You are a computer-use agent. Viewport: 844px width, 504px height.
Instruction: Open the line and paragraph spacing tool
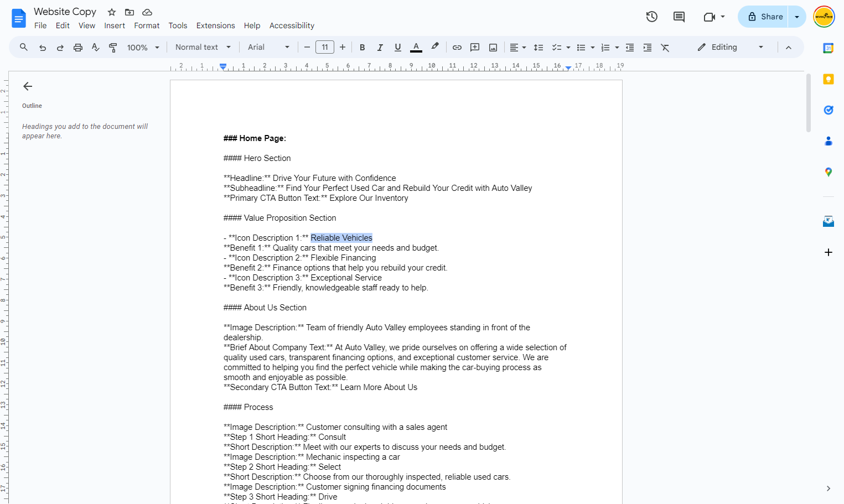click(x=538, y=48)
